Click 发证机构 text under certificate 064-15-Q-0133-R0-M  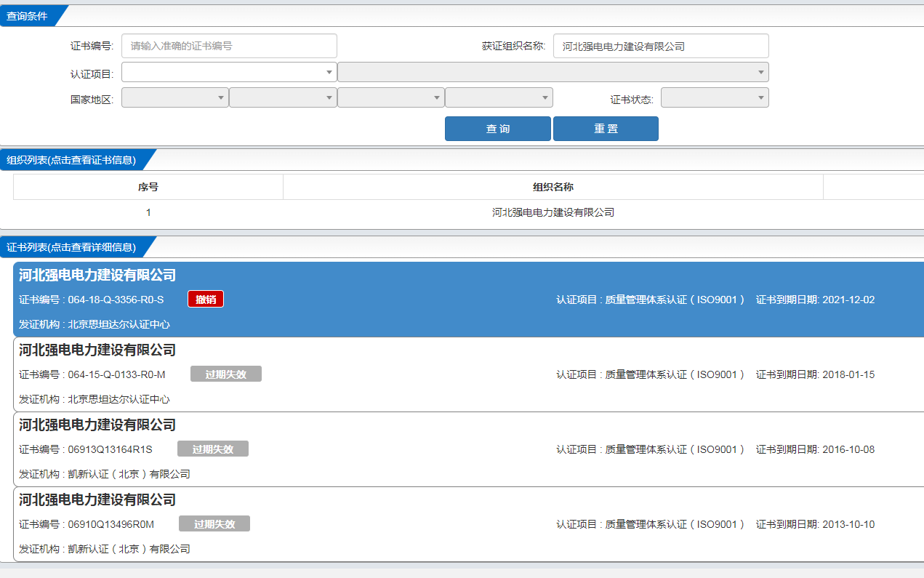pos(95,399)
